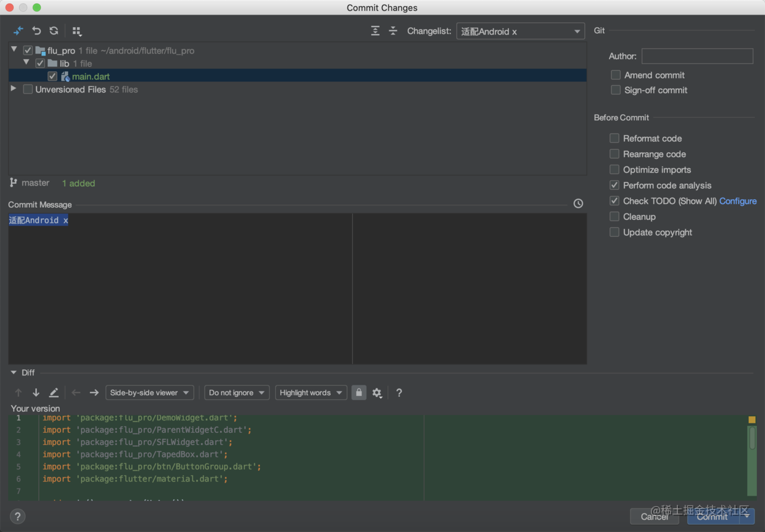Click the Cancel button
The width and height of the screenshot is (765, 532).
pyautogui.click(x=655, y=517)
